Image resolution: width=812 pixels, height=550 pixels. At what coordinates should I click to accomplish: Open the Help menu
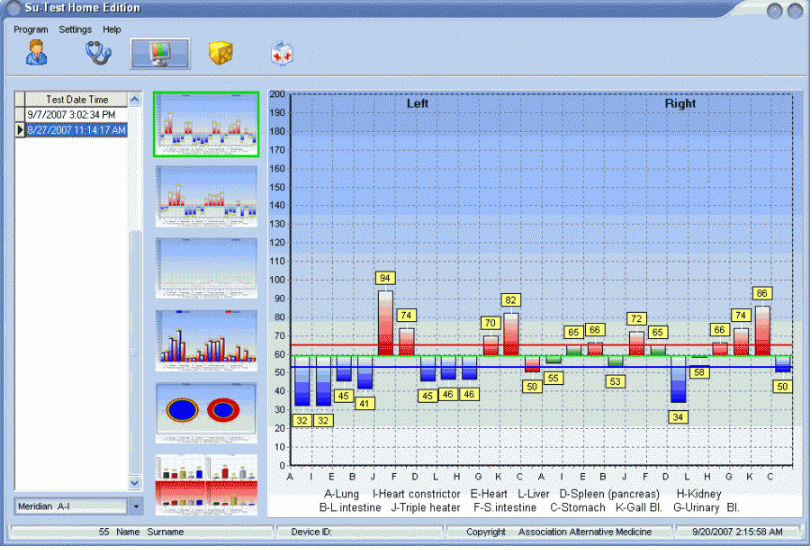pos(112,30)
